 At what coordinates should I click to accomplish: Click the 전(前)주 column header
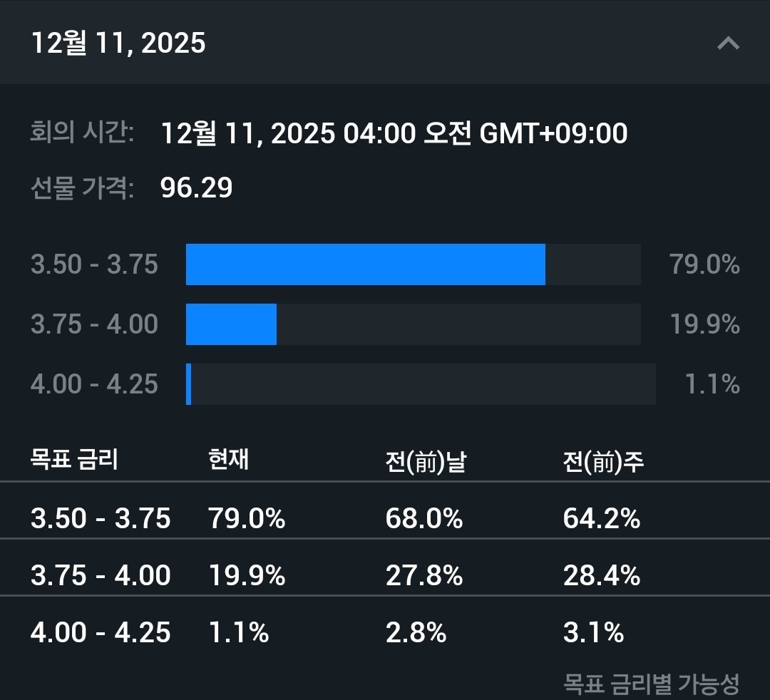tap(603, 462)
